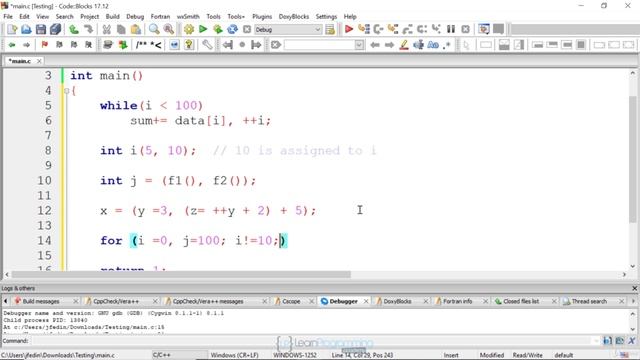Open the Edit menu

[x=24, y=16]
